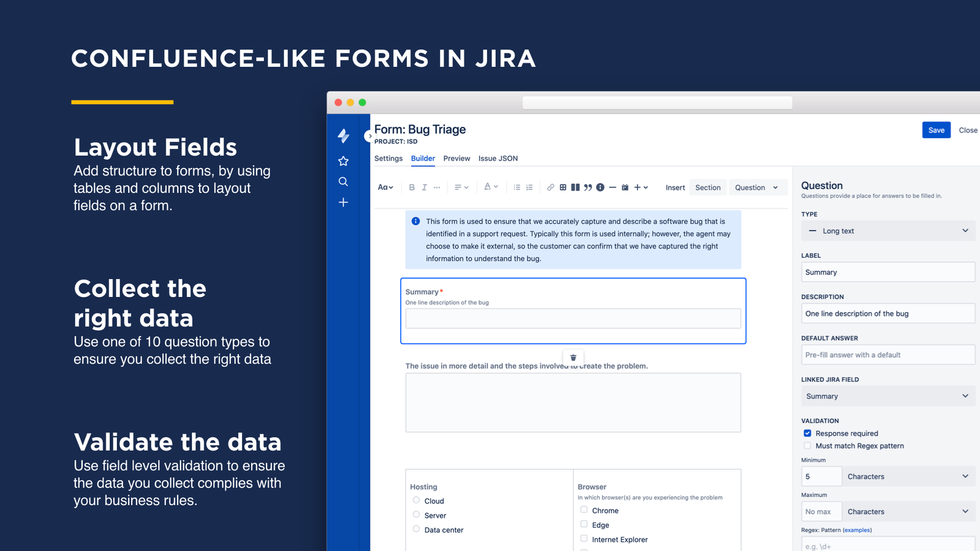Insert a hyperlink using the link icon

click(551, 187)
